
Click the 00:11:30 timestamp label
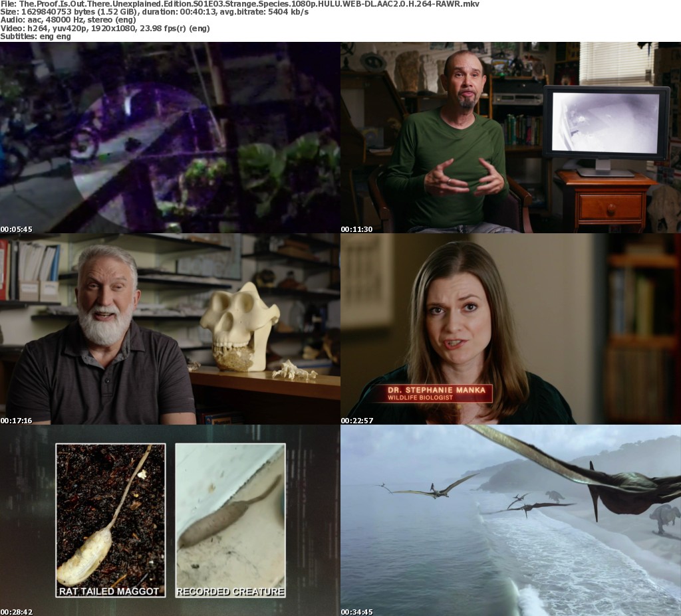357,229
